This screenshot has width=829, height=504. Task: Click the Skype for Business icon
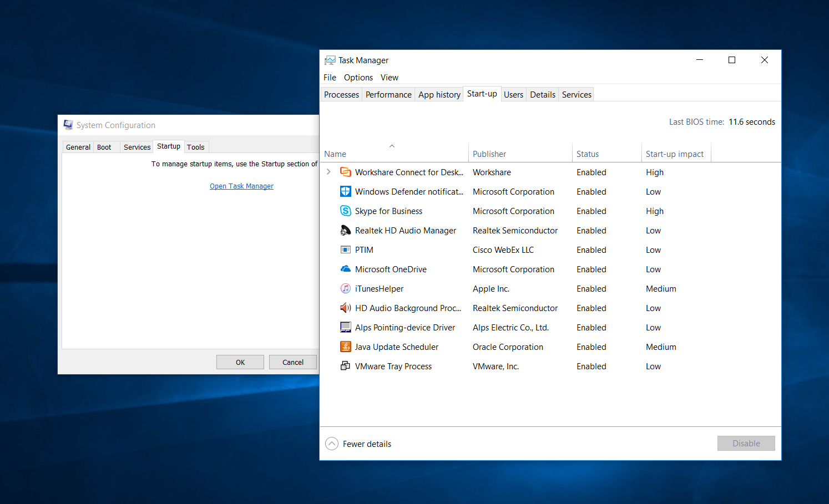pos(345,211)
